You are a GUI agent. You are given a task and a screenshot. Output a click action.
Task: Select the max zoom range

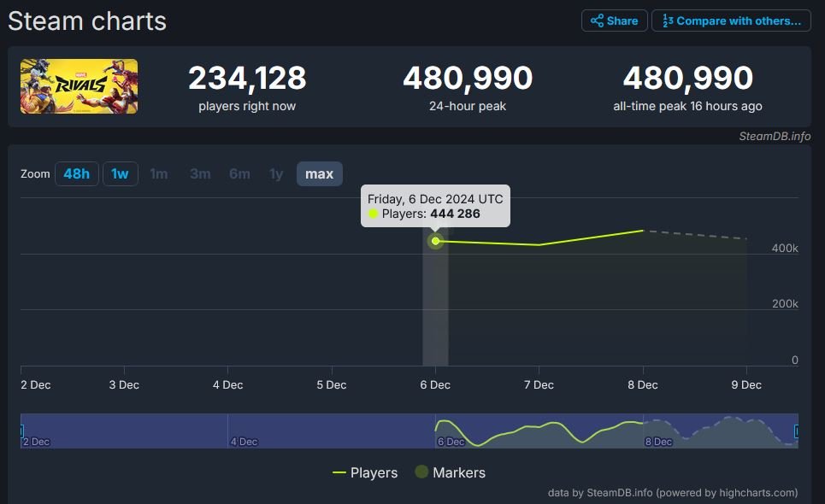[320, 174]
